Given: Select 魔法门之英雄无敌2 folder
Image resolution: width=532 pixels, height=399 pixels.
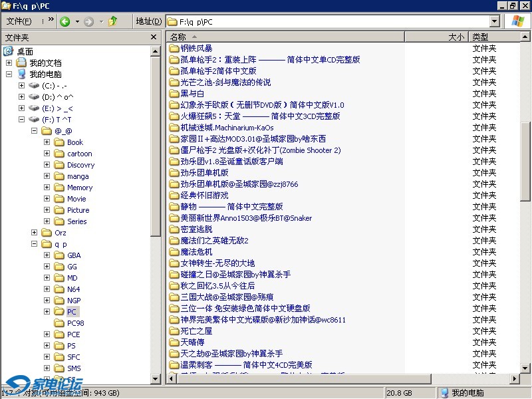Looking at the screenshot, I should point(214,241).
